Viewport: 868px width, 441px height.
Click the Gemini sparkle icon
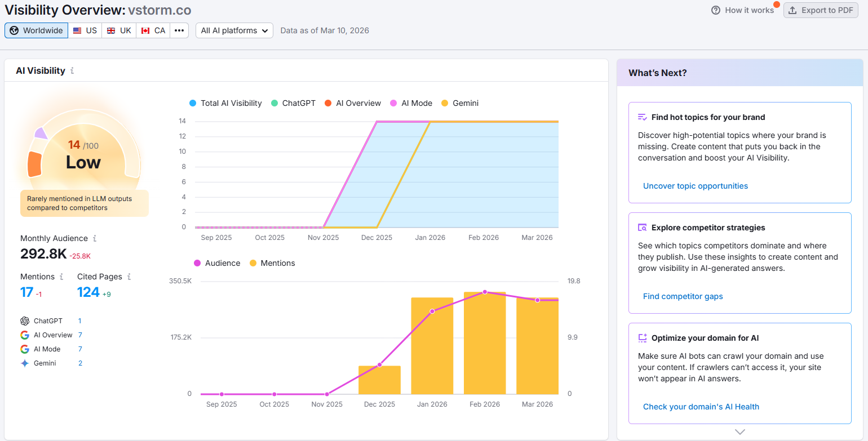[25, 363]
